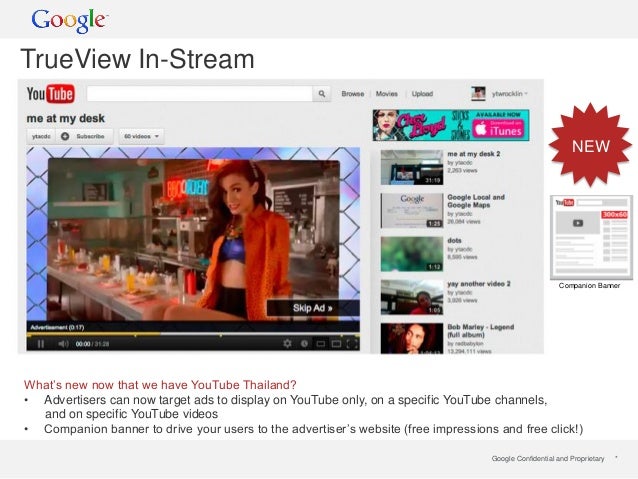
Task: Open the 'yay another video 2' thumbnail
Action: point(412,297)
